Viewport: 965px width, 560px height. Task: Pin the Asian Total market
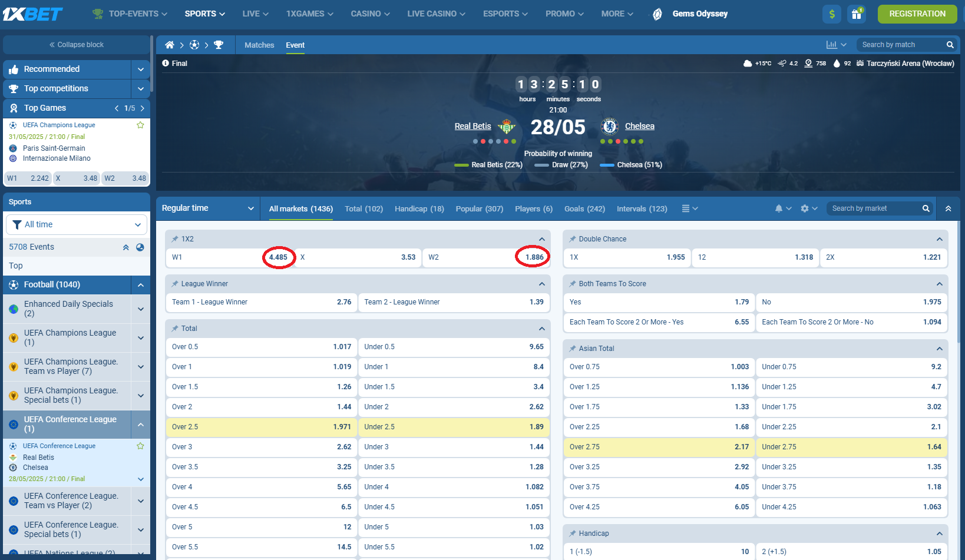[572, 349]
